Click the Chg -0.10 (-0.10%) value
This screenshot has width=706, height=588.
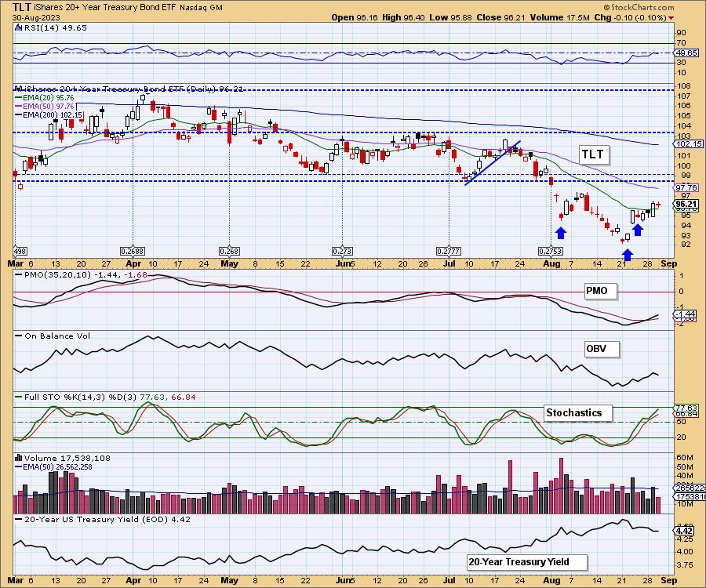point(629,17)
